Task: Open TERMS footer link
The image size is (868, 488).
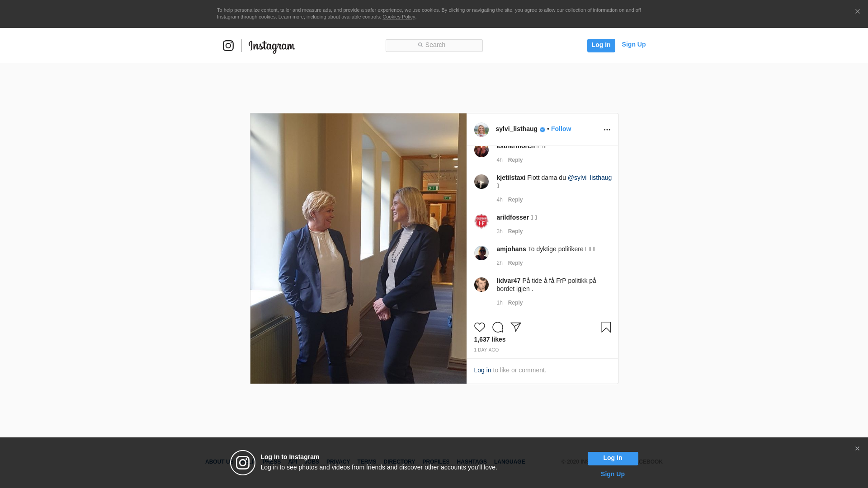Action: coord(367,462)
